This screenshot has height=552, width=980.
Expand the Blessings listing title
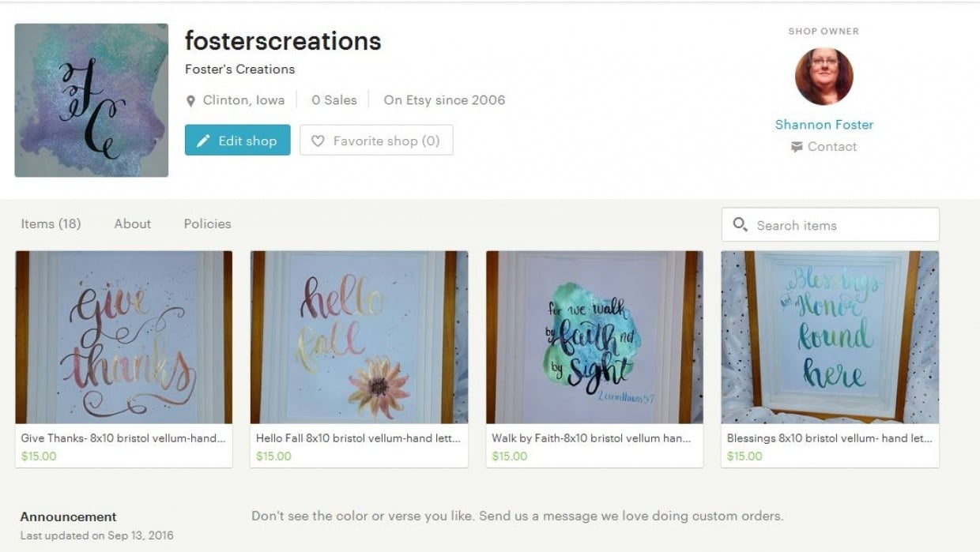point(828,439)
